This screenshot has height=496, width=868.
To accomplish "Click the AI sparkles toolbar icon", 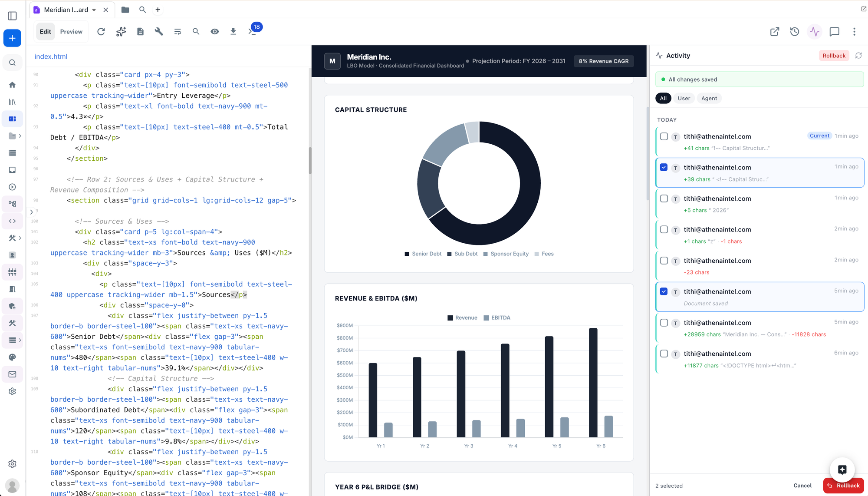I will coord(121,31).
